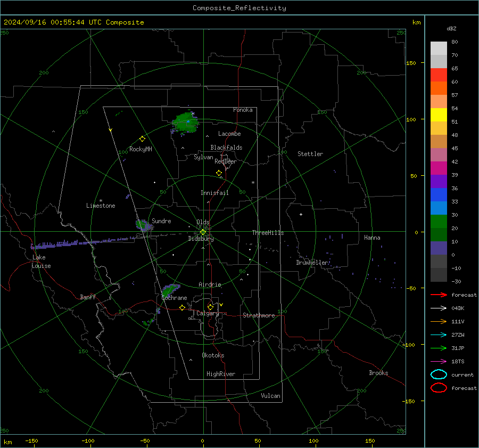Click the green 31JP arrow icon
Viewport: 479px width, 448px height.
click(439, 348)
